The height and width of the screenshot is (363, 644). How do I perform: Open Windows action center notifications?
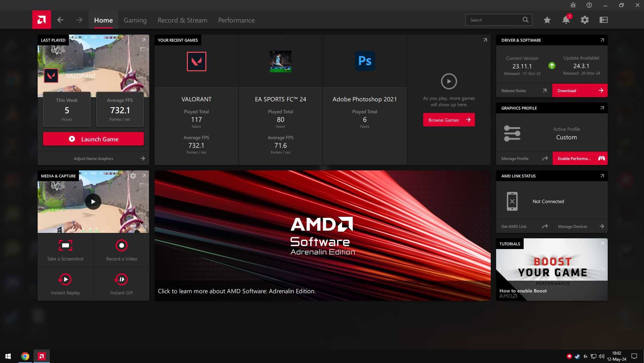634,356
